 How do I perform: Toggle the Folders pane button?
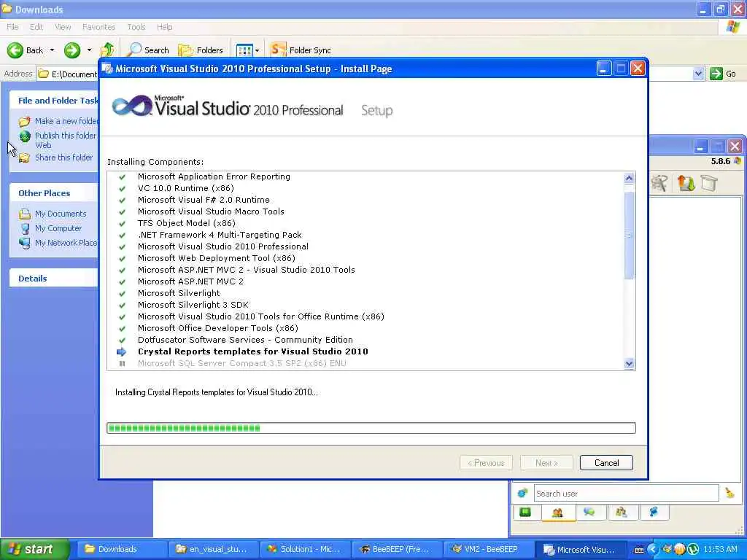[201, 50]
